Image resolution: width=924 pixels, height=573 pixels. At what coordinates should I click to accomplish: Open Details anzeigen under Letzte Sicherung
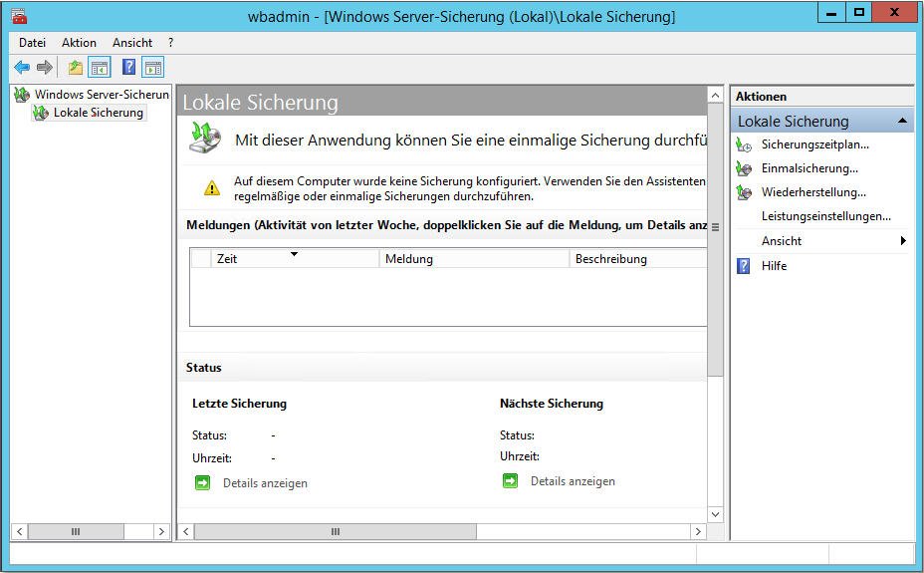(x=265, y=483)
